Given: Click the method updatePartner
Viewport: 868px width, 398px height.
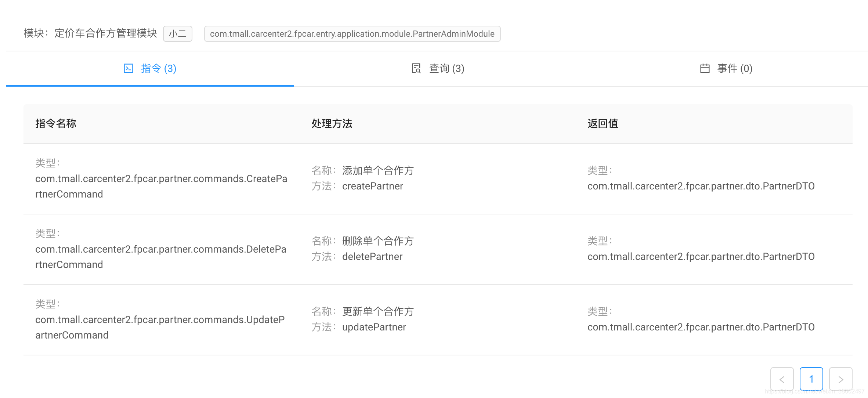Looking at the screenshot, I should (x=374, y=327).
